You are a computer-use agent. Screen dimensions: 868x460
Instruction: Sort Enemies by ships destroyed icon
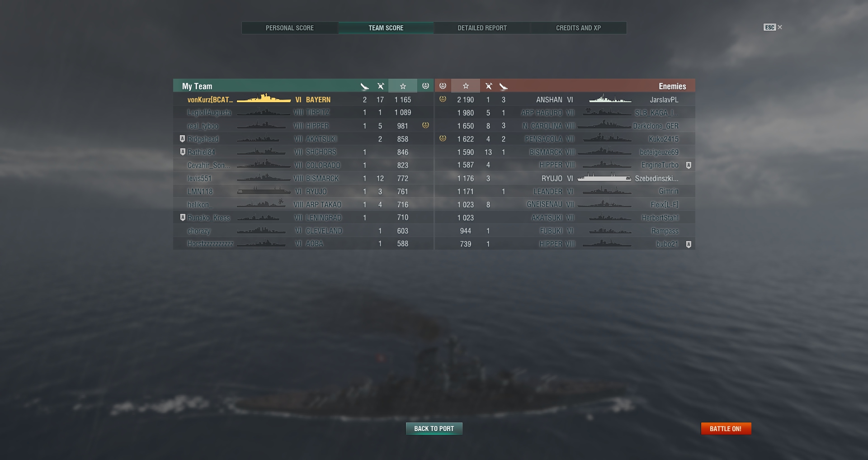[x=504, y=86]
